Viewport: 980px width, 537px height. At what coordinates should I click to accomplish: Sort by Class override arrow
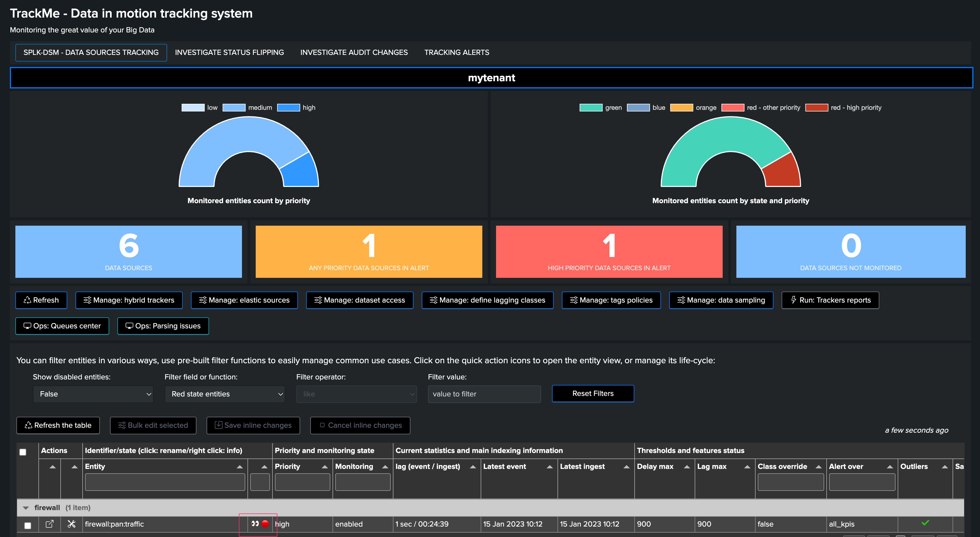pyautogui.click(x=819, y=467)
